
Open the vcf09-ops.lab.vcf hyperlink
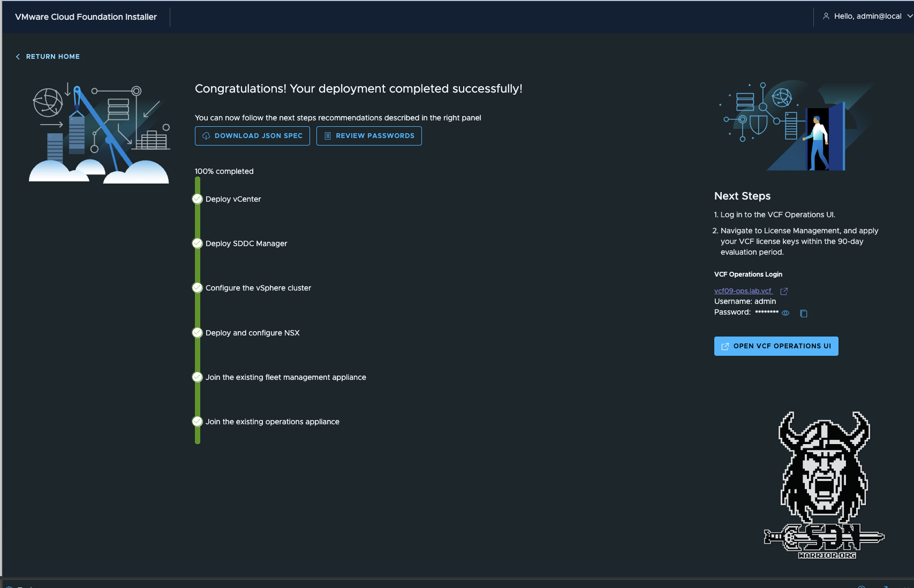pos(743,291)
